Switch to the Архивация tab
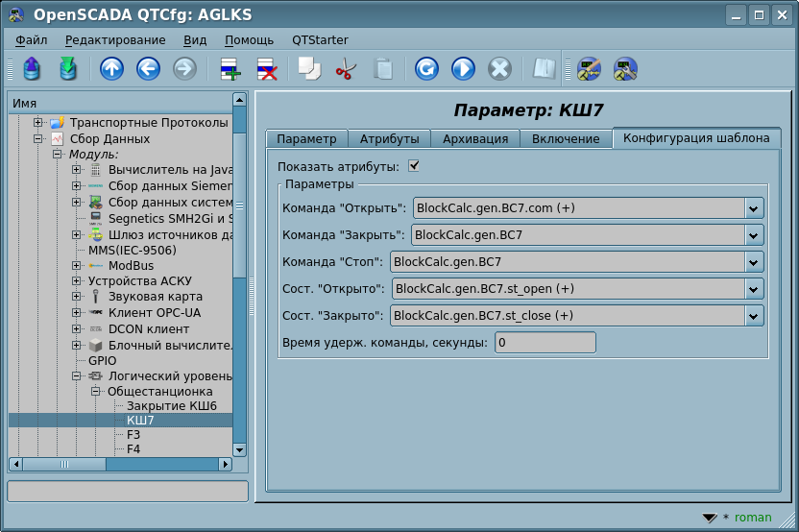Screen dimensions: 799x532 coord(474,139)
